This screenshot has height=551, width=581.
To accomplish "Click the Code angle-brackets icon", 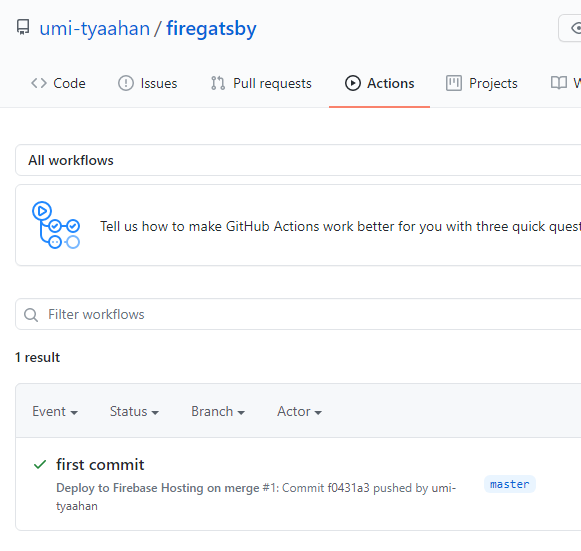I will click(39, 83).
